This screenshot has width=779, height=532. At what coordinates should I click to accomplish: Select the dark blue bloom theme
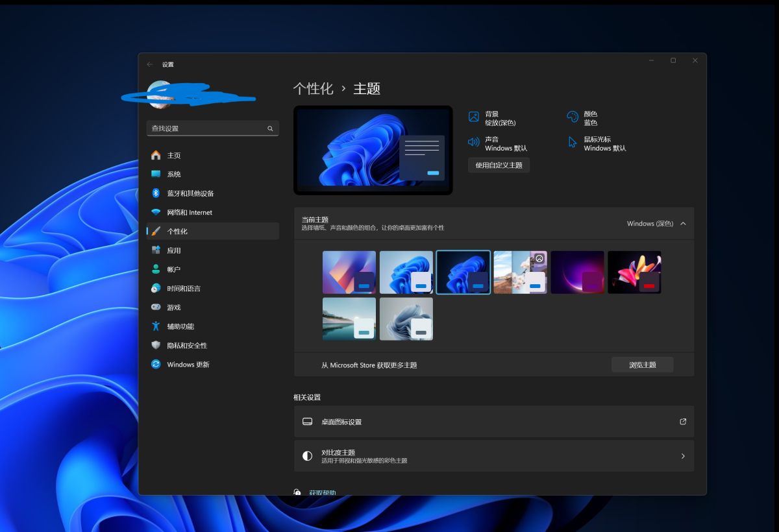464,272
